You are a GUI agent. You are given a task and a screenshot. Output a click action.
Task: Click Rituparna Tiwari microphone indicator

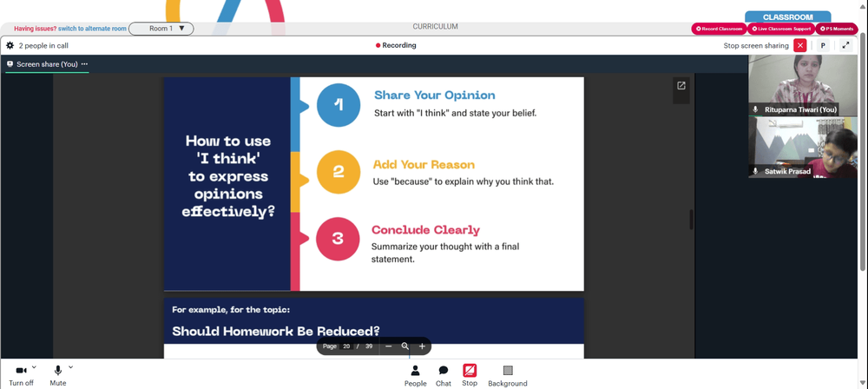point(756,109)
